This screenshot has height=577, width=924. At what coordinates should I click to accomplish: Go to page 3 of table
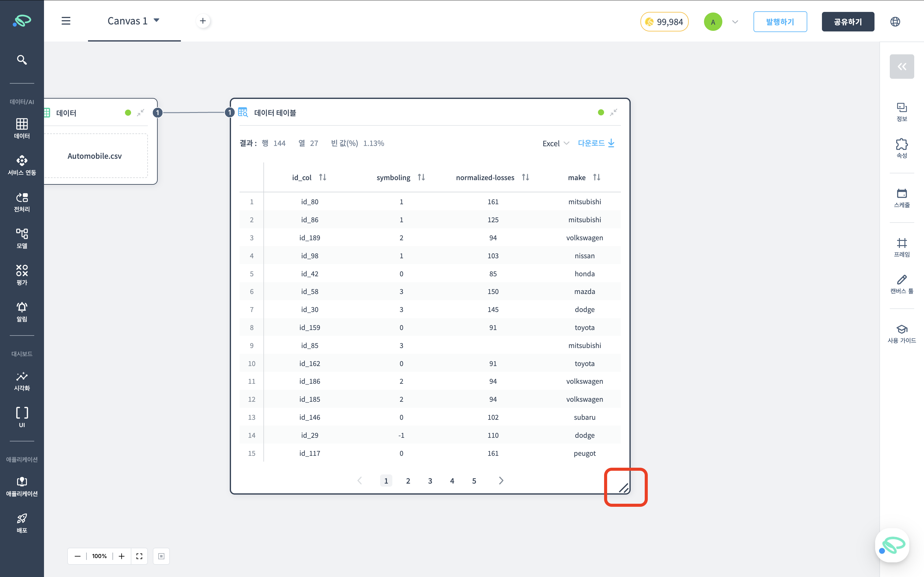430,481
